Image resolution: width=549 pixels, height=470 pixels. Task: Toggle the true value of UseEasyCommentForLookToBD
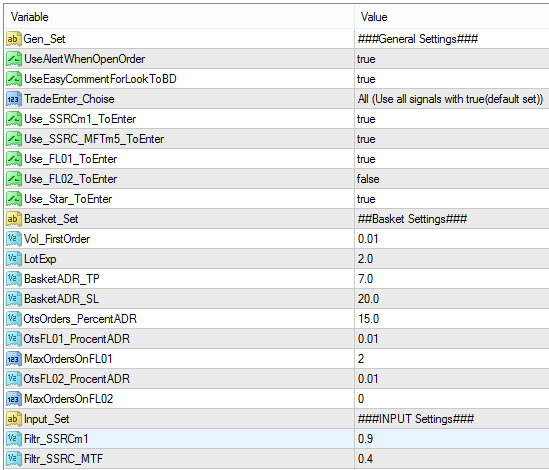point(366,79)
